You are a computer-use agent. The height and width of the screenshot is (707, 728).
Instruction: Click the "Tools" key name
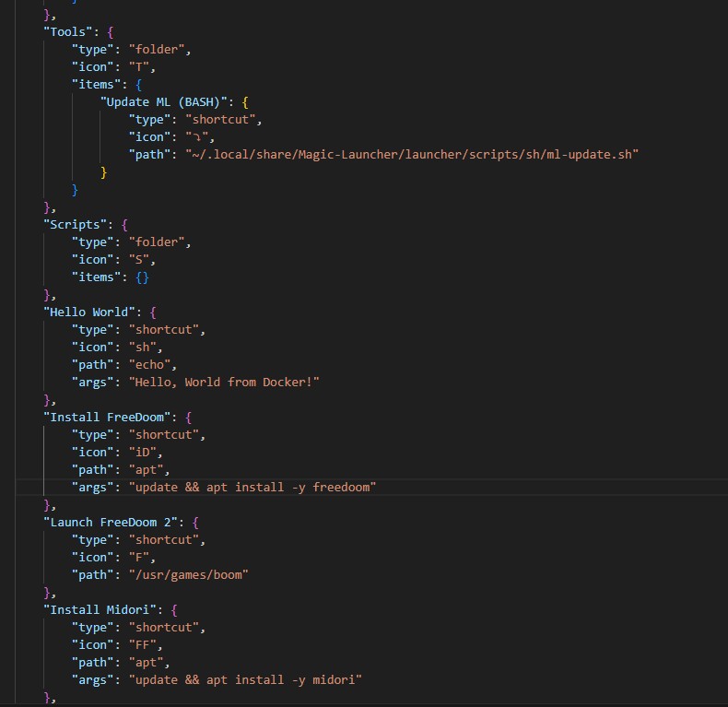[69, 31]
